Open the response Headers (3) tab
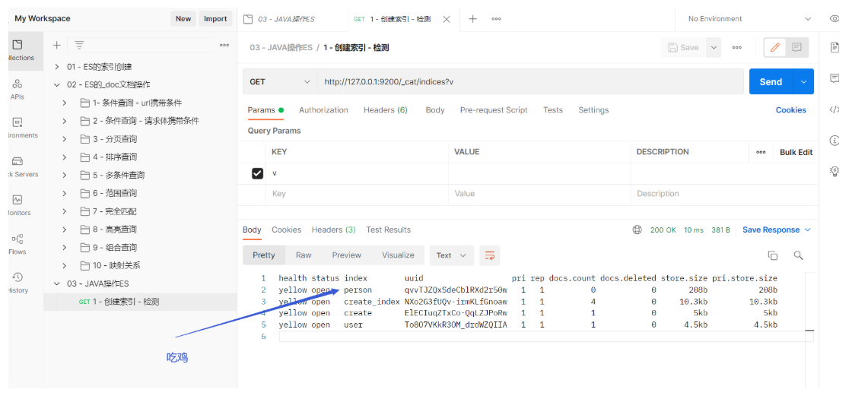This screenshot has height=418, width=868. (x=333, y=230)
